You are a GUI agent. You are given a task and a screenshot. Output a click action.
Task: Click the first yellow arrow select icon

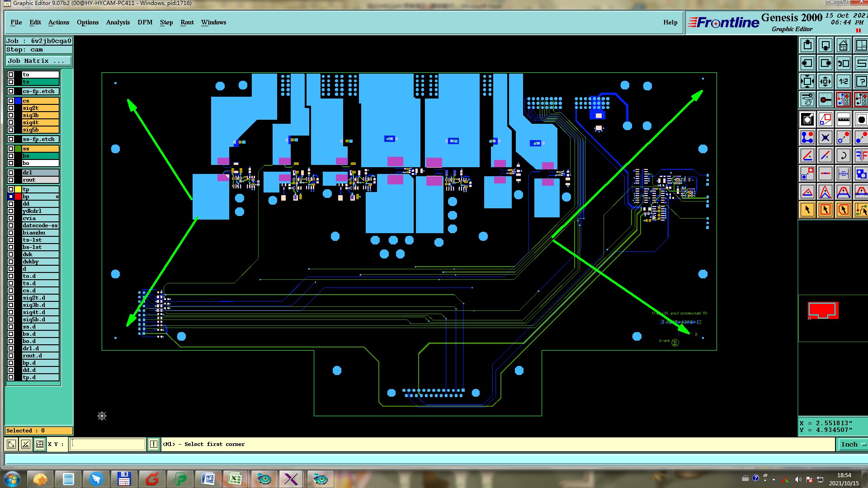807,210
